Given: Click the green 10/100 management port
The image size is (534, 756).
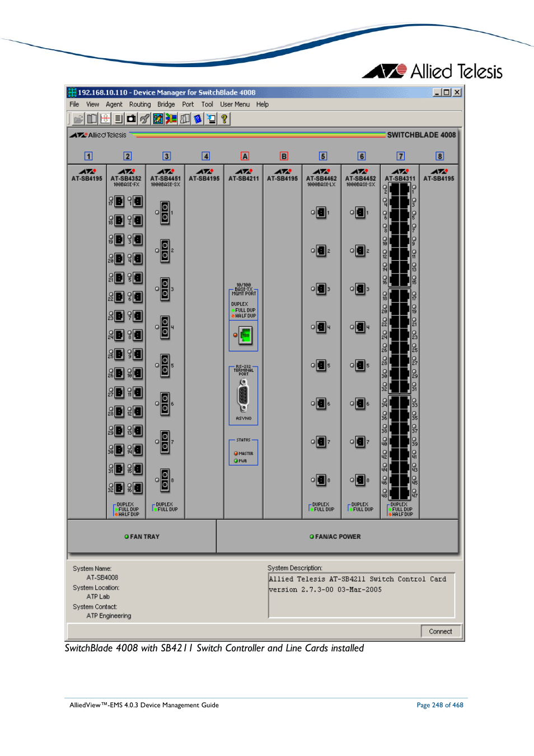Looking at the screenshot, I should (x=245, y=335).
